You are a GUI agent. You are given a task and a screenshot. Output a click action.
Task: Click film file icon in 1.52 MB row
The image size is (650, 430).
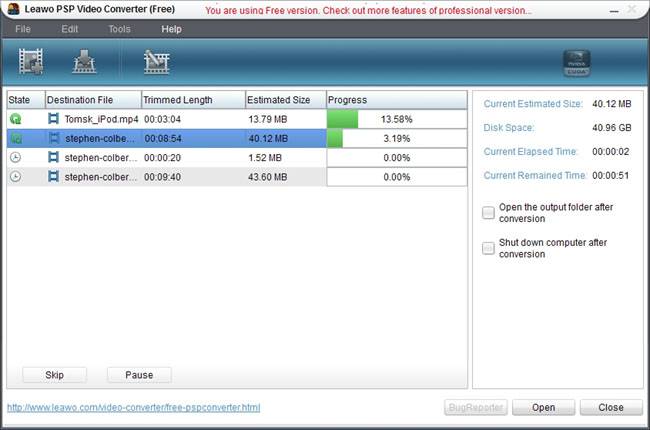53,158
